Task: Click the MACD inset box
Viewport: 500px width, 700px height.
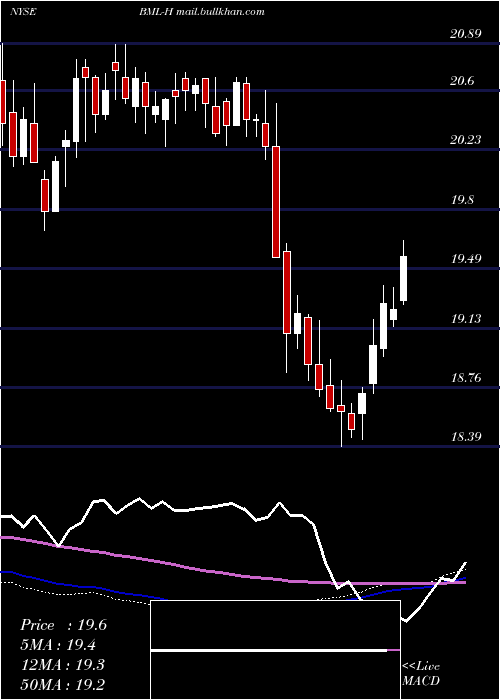Action: (275, 650)
